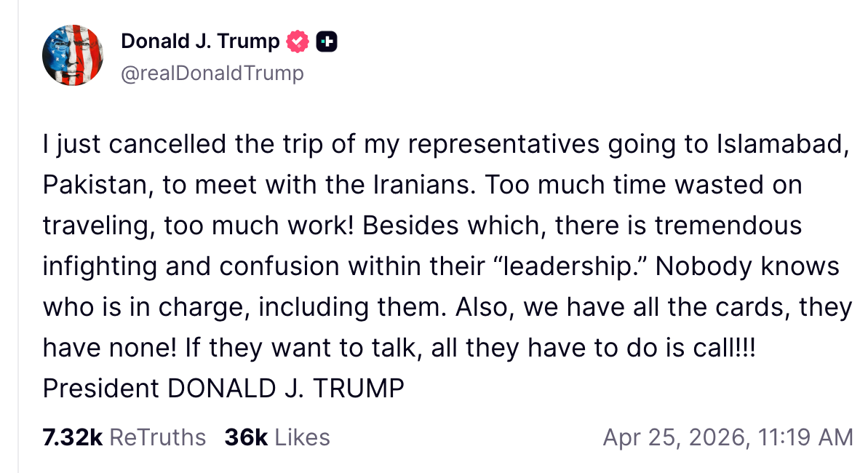This screenshot has width=868, height=473.
Task: Click the red verified checkmark badge
Action: click(x=298, y=41)
